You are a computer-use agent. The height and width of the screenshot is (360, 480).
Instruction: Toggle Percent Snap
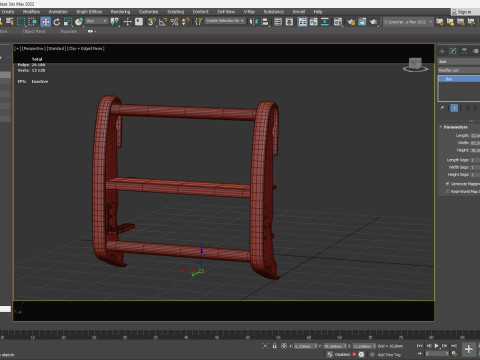pyautogui.click(x=174, y=22)
